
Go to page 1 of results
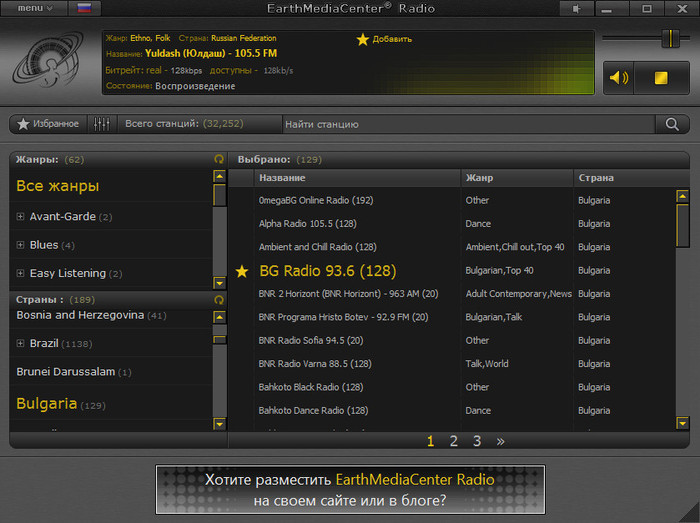tap(430, 441)
